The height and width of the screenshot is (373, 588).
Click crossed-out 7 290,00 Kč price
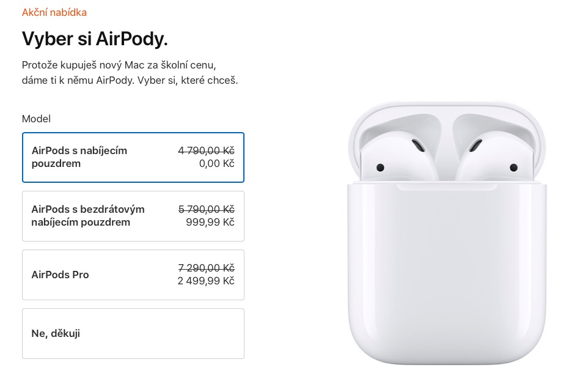206,268
